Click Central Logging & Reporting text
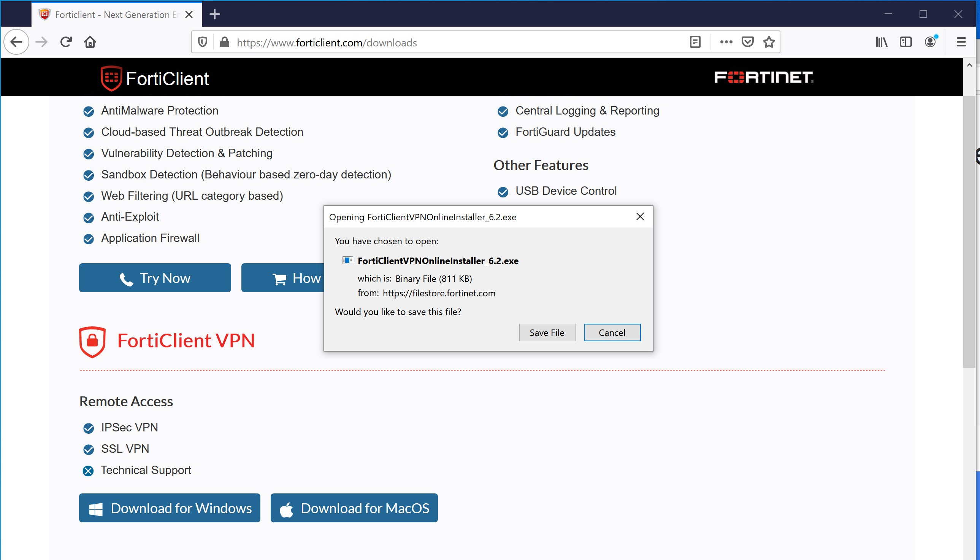The height and width of the screenshot is (560, 980). (x=587, y=110)
